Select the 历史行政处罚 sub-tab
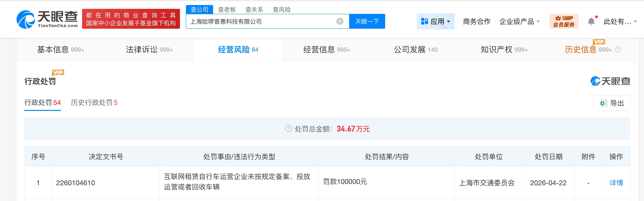 [94, 102]
